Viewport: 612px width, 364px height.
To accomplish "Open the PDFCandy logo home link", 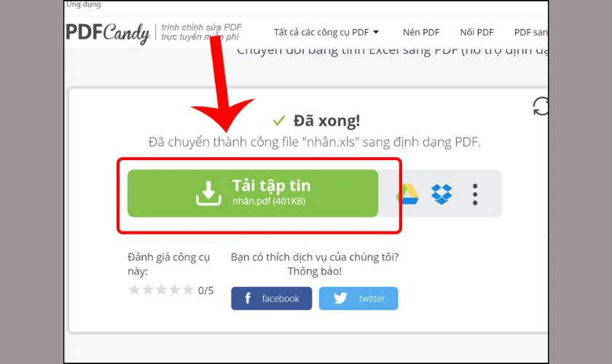I will [108, 33].
